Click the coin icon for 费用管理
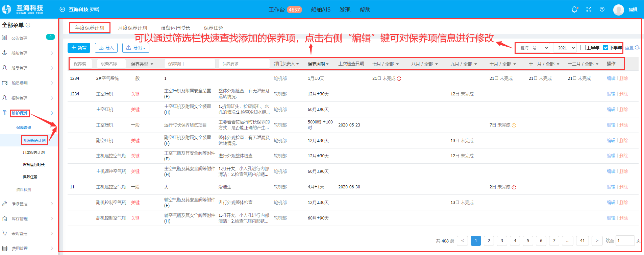This screenshot has height=255, width=644. click(x=4, y=248)
